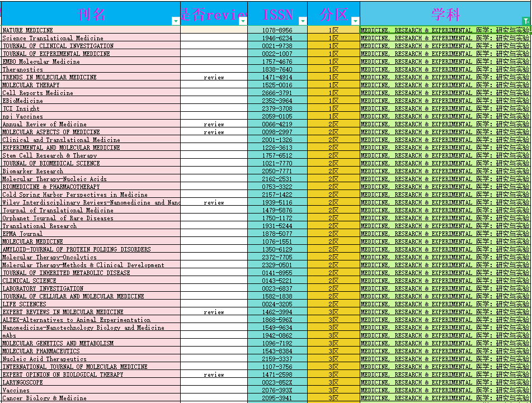Open the 是否review column filter dropdown
This screenshot has width=532, height=403.
click(243, 21)
